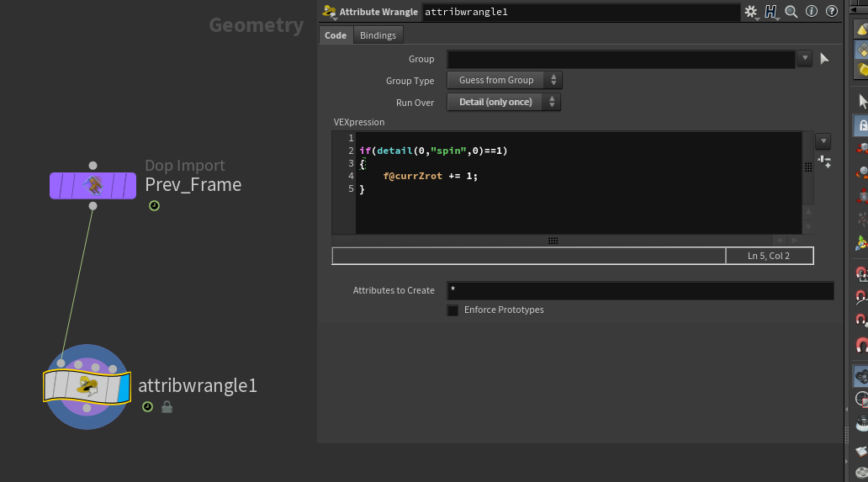The width and height of the screenshot is (868, 482).
Task: Show node info via the i icon
Action: [x=812, y=11]
